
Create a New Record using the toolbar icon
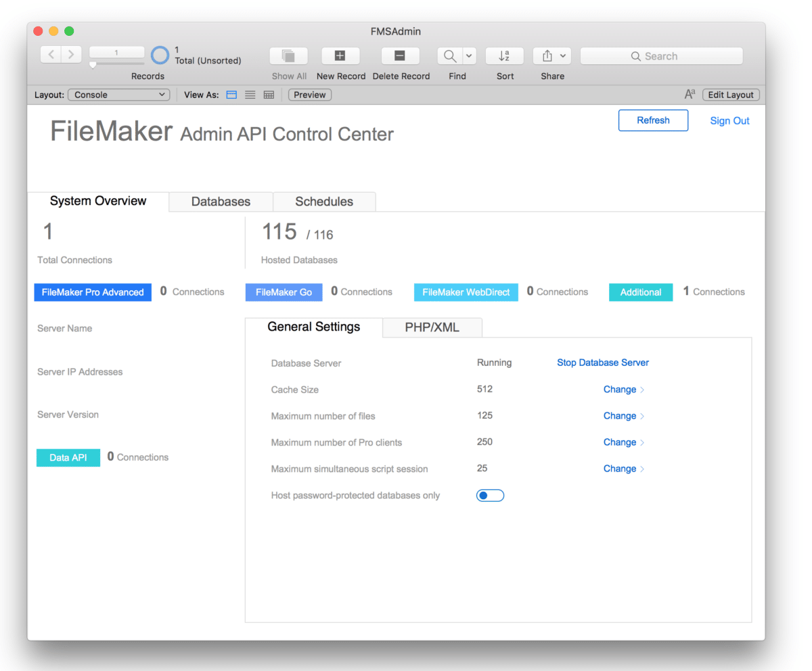click(x=340, y=55)
